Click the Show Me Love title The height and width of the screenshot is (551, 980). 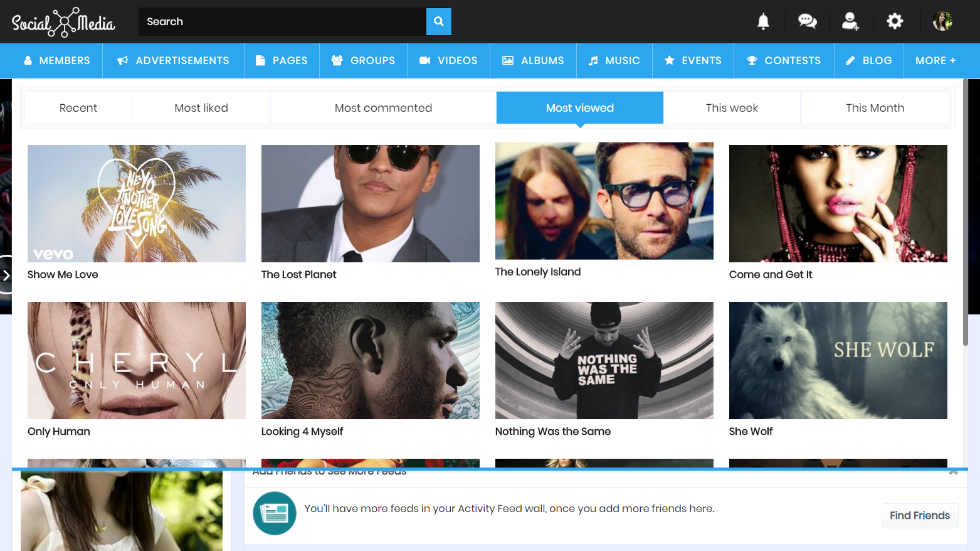pos(63,275)
